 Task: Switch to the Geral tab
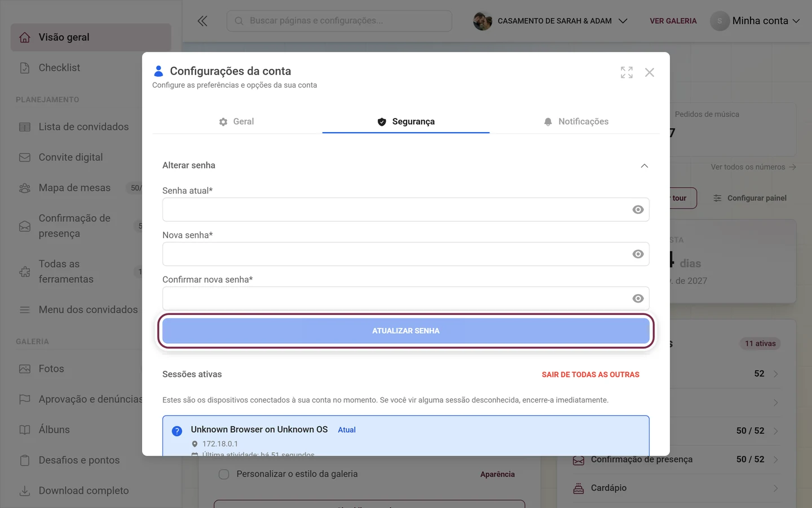237,121
